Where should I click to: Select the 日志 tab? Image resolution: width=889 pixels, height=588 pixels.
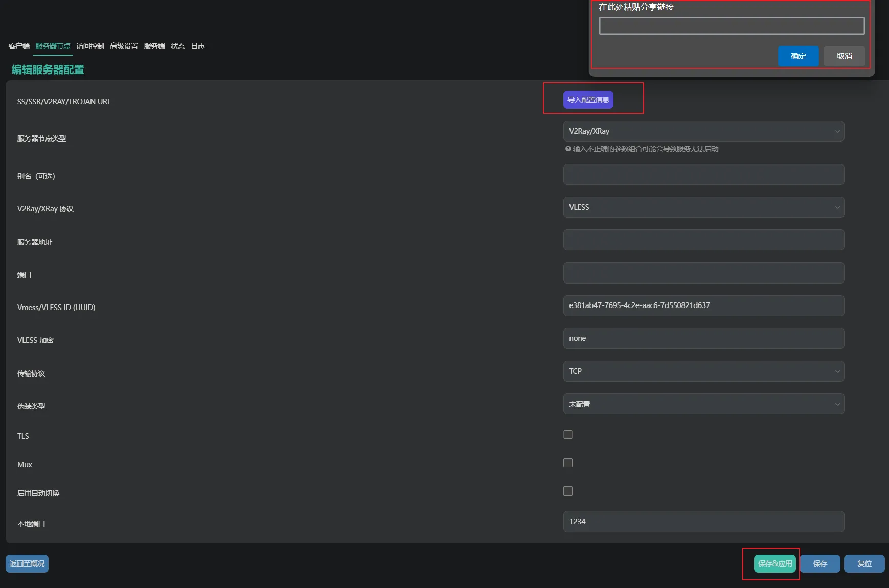point(198,46)
